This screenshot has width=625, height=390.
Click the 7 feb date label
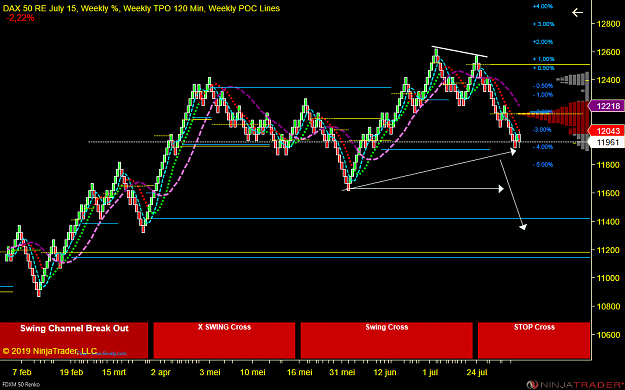[22, 372]
